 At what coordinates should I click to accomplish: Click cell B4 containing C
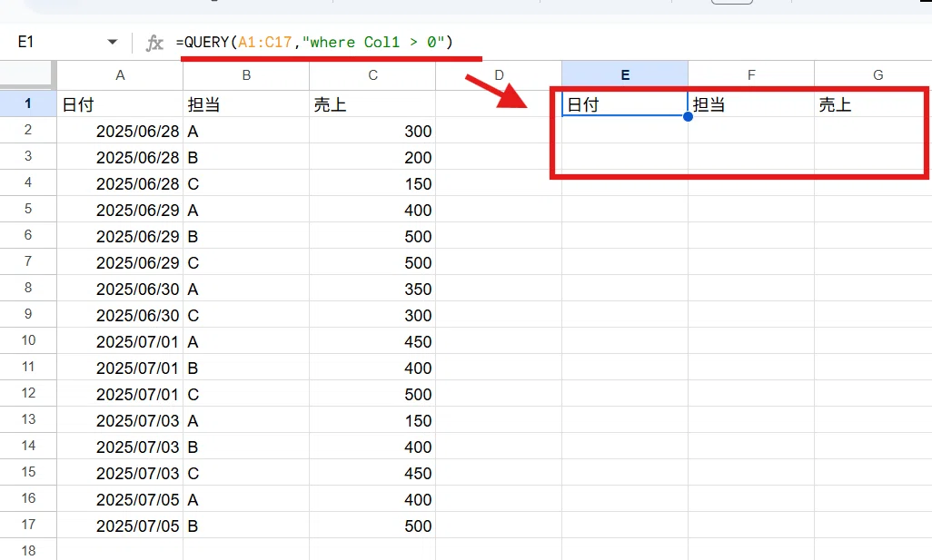point(246,183)
